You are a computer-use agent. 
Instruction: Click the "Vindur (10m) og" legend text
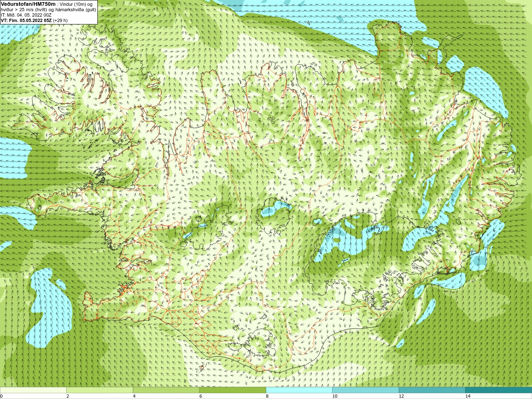pyautogui.click(x=76, y=4)
